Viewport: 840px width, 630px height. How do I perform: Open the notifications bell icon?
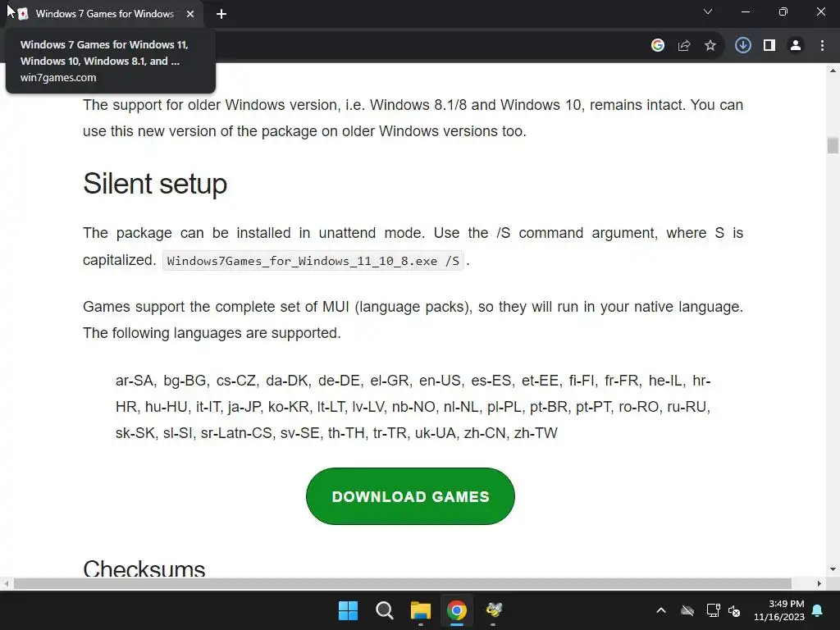pos(818,610)
